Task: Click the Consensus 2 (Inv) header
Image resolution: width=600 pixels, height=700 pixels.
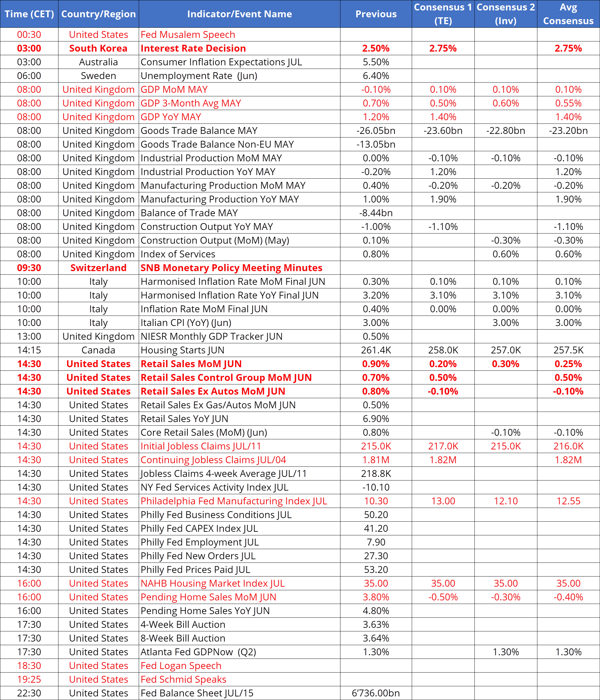Action: (506, 14)
